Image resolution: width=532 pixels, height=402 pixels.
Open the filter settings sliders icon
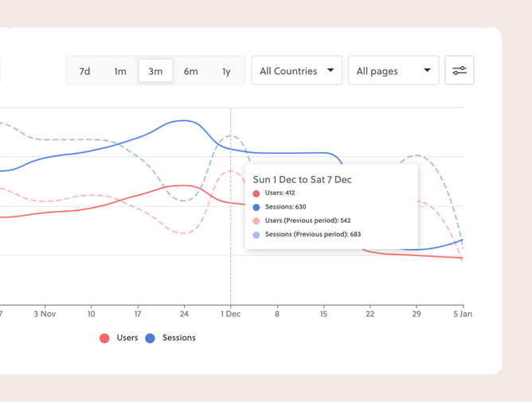[x=460, y=71]
